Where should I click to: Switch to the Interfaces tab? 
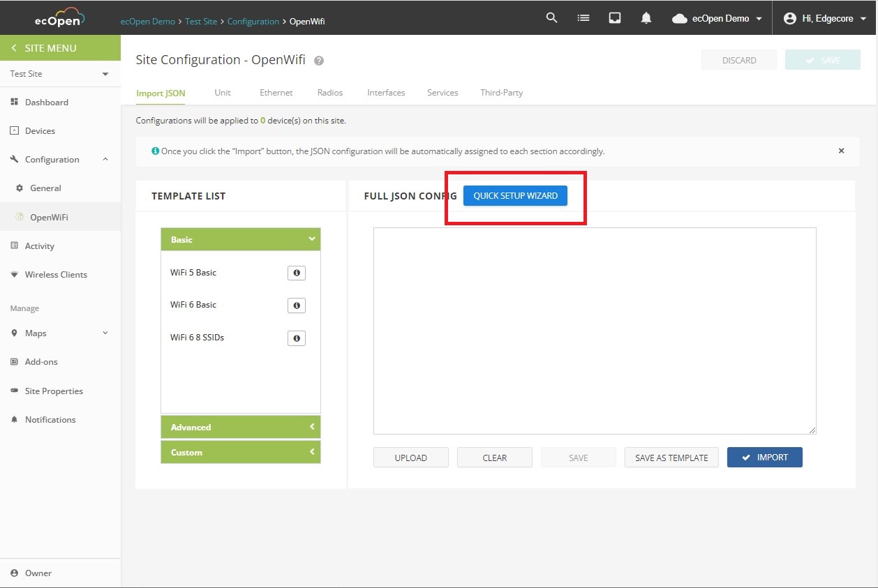(x=386, y=92)
